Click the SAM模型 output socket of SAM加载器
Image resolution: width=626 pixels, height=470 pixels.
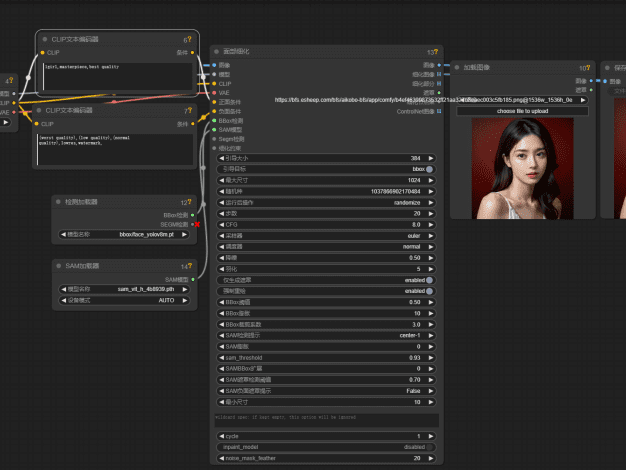193,280
